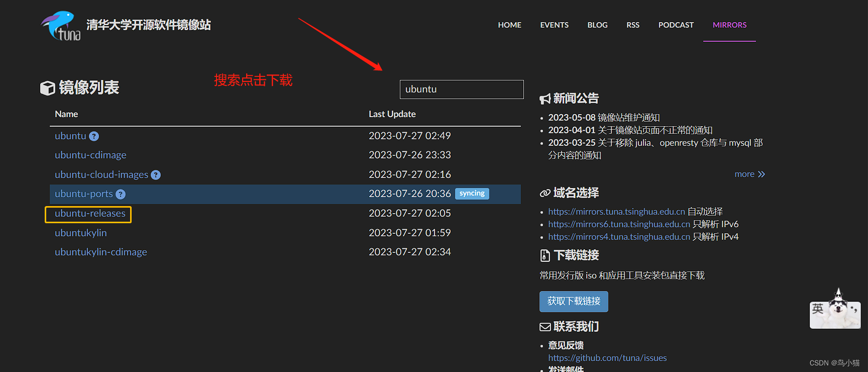Select timestamp 2023-07-26 20:36
This screenshot has width=868, height=372.
tap(410, 194)
